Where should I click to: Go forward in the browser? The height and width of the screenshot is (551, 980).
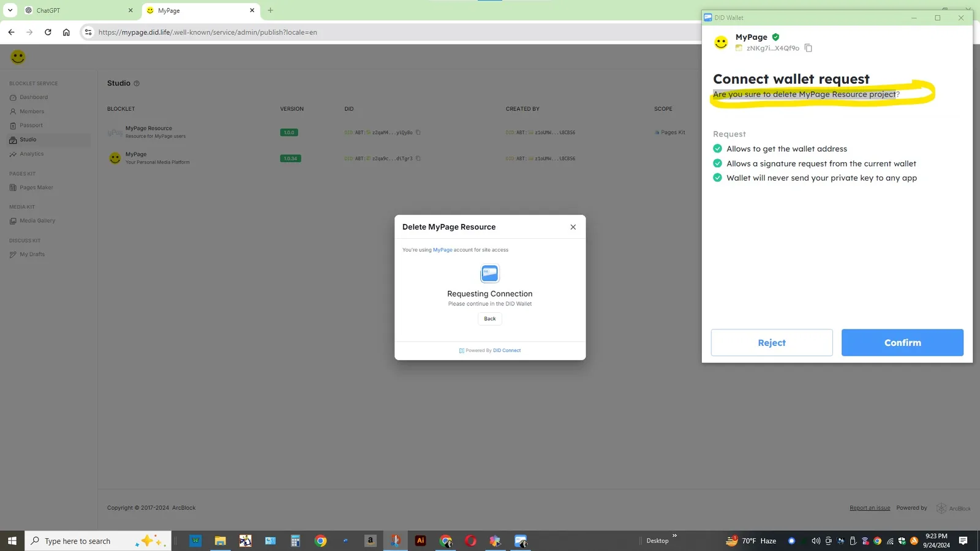(x=29, y=32)
